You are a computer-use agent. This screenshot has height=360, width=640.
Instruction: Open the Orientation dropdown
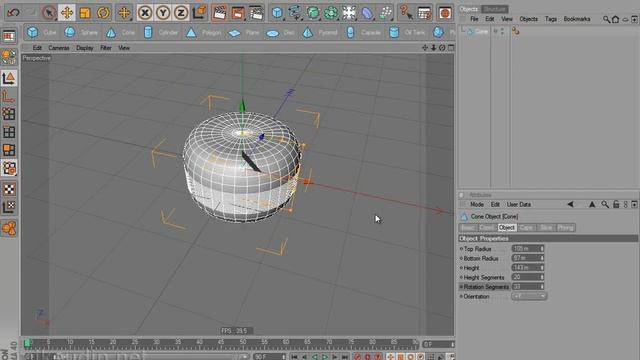coord(529,296)
